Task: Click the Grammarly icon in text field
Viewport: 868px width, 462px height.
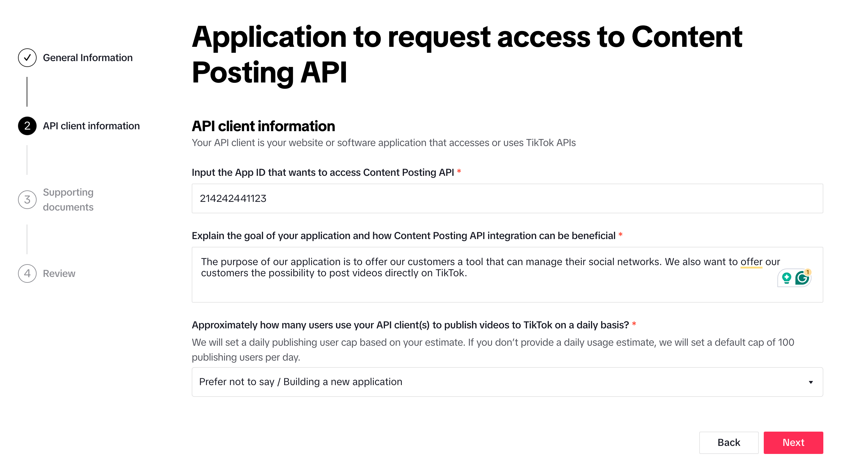Action: 803,278
